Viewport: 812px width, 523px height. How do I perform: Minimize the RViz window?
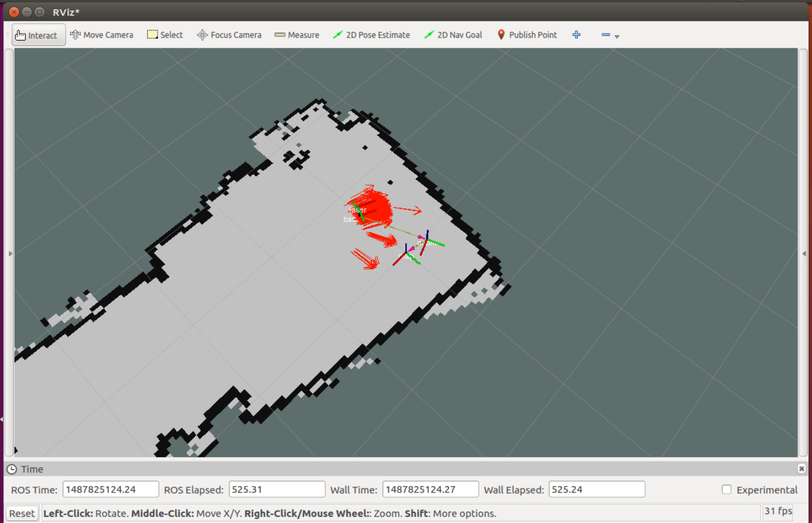pyautogui.click(x=27, y=12)
